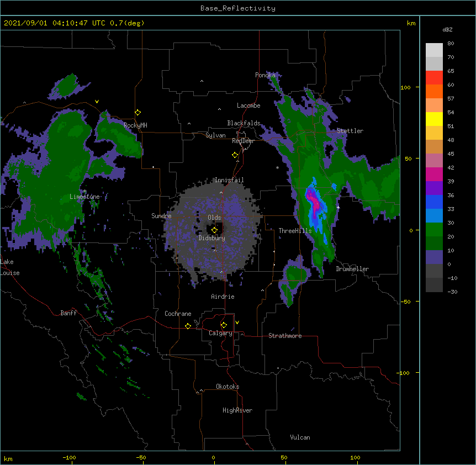
Task: Click the Ponoka city label
Action: coord(265,75)
